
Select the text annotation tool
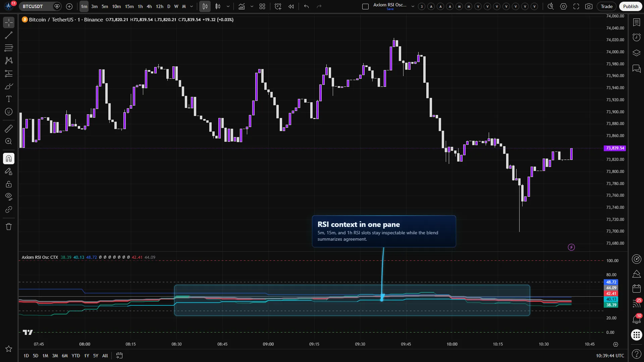click(x=9, y=99)
